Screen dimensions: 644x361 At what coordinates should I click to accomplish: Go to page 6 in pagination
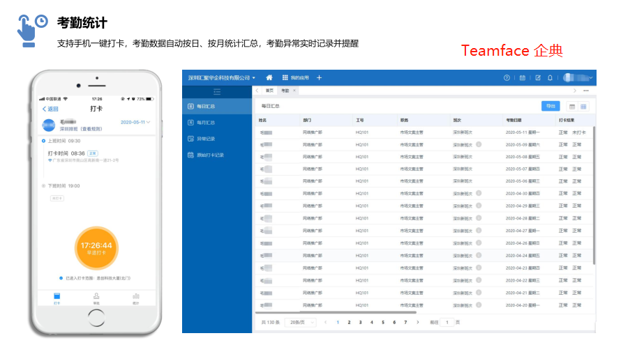tap(394, 323)
